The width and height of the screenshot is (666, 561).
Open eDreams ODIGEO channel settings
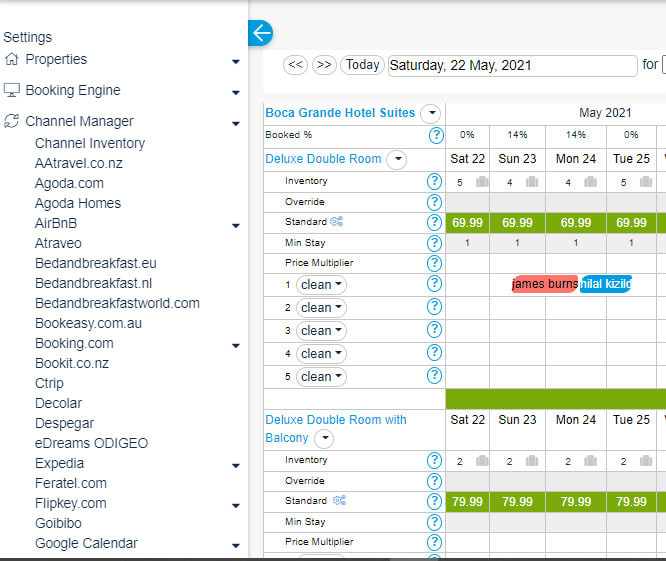[91, 443]
